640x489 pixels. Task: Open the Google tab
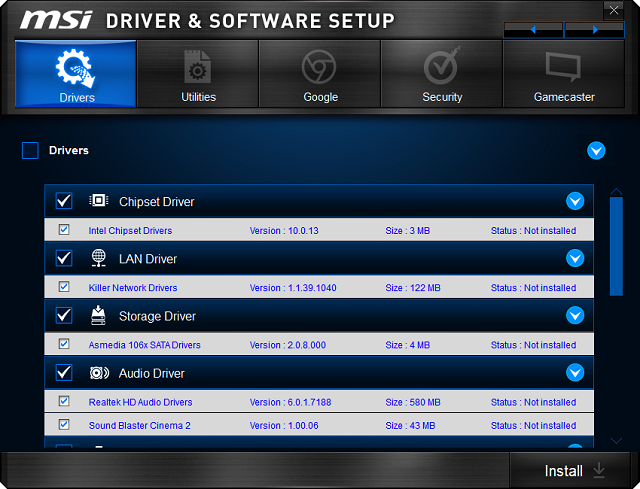320,74
